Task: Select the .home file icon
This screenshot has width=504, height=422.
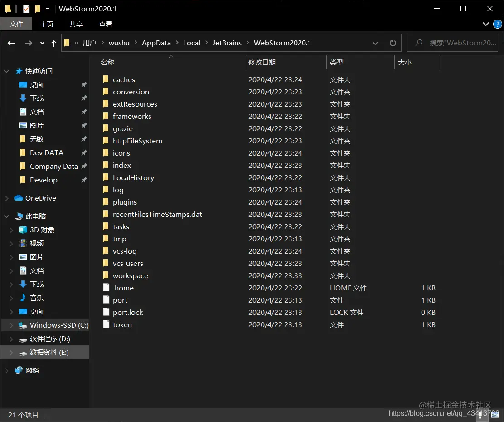Action: pos(106,287)
